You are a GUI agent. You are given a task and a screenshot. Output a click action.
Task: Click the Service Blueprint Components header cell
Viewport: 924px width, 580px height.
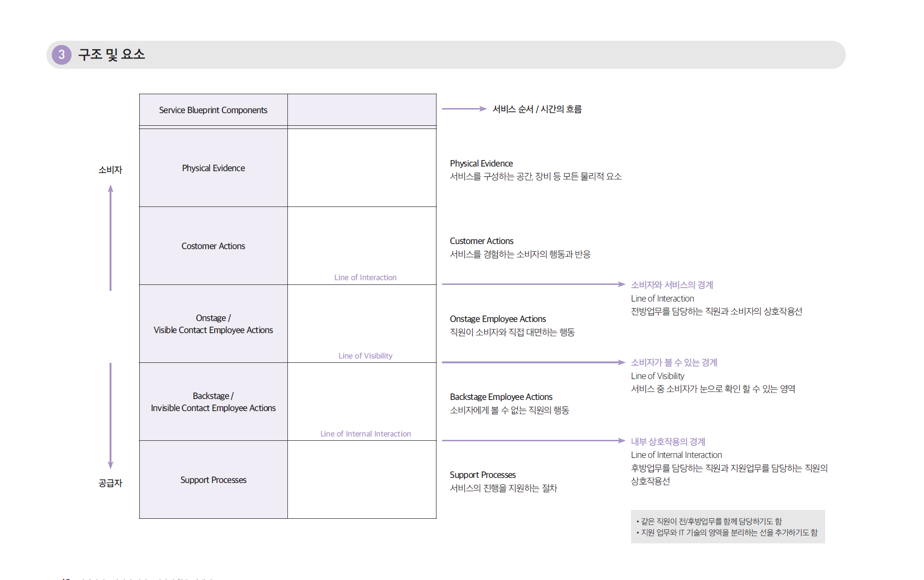pos(213,110)
